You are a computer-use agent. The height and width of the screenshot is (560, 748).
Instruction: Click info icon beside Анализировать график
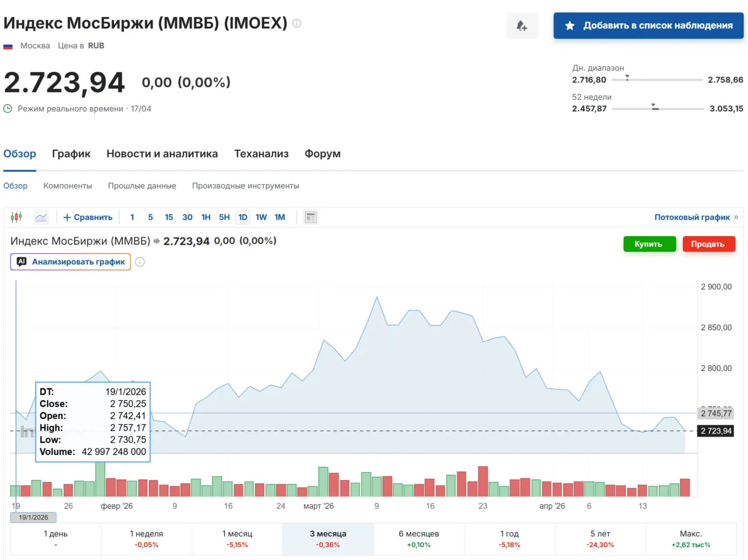pyautogui.click(x=140, y=262)
